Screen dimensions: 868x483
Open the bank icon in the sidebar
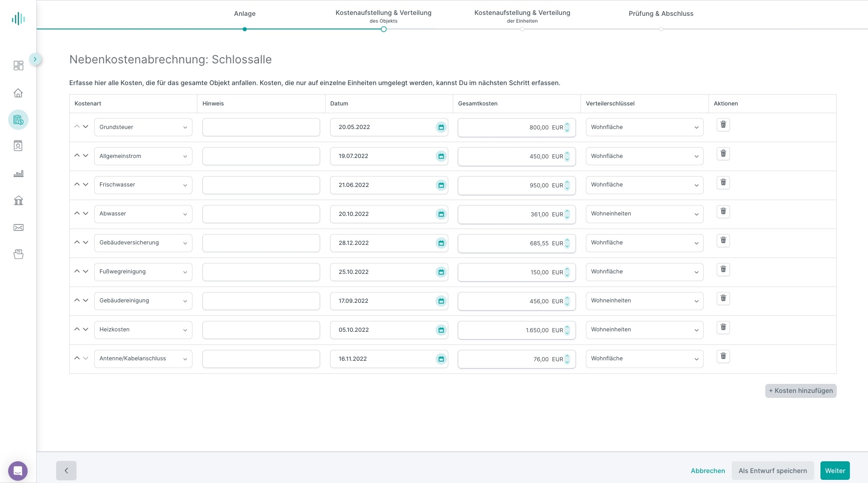click(x=18, y=201)
